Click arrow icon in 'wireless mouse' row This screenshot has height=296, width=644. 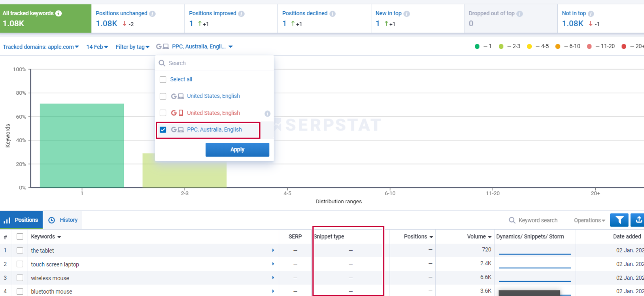pos(273,278)
